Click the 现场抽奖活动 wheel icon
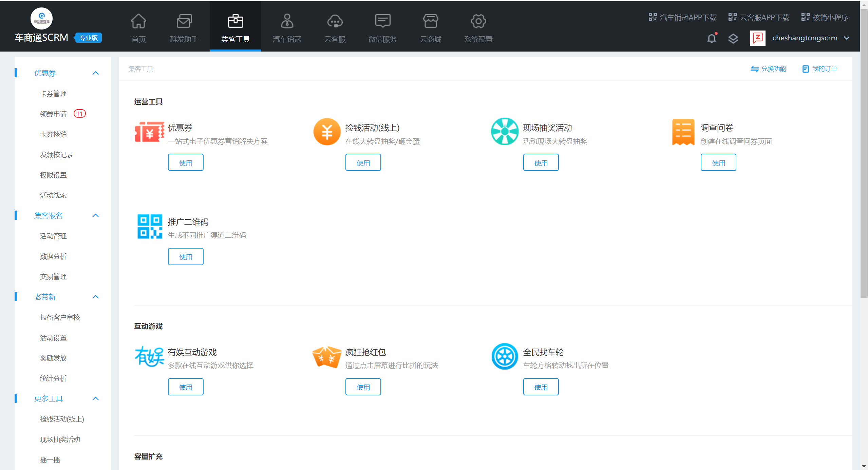This screenshot has width=868, height=470. [505, 132]
